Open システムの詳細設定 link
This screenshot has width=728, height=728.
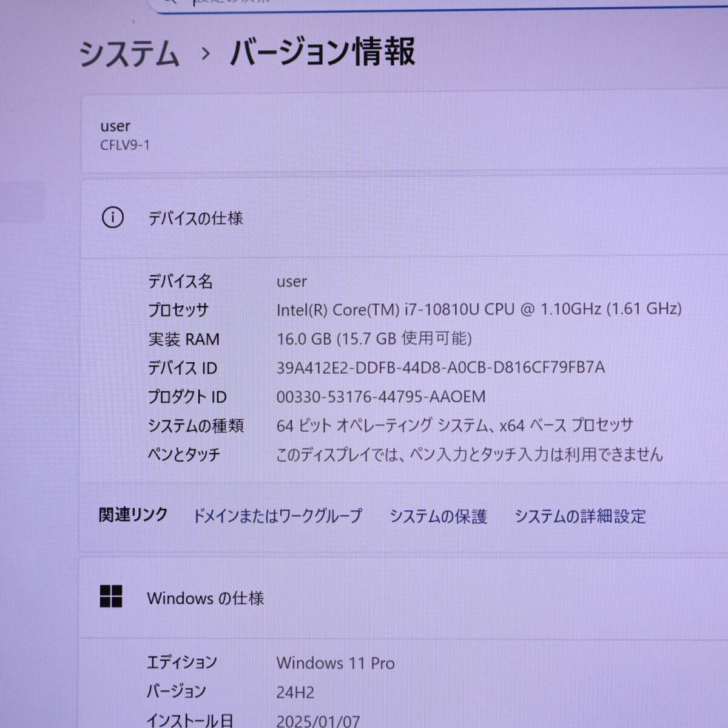(x=580, y=516)
